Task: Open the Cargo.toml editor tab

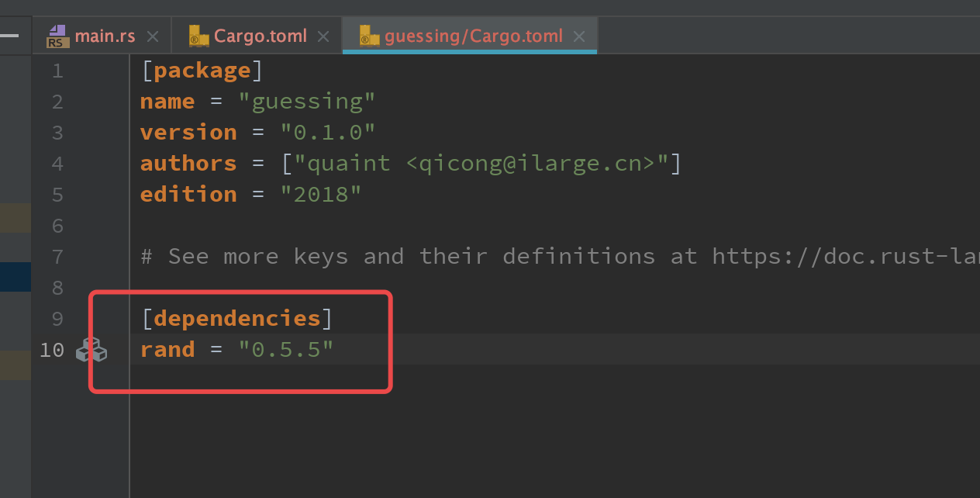Action: [261, 36]
